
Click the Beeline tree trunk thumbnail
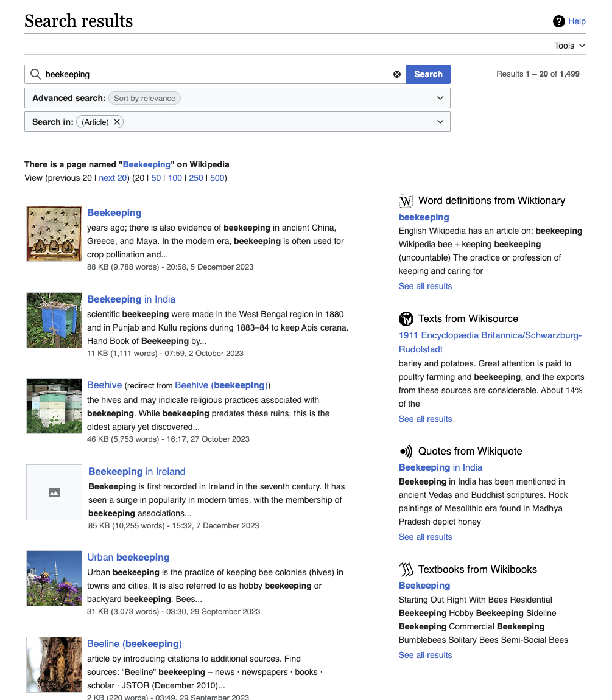54,664
